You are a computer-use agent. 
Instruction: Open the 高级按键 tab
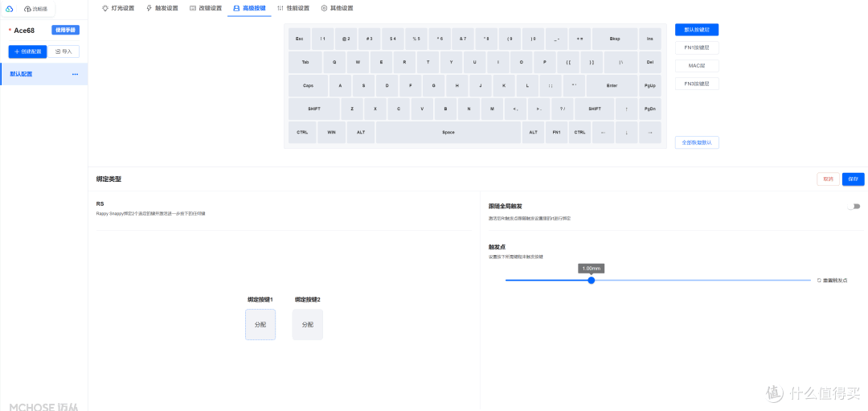249,8
